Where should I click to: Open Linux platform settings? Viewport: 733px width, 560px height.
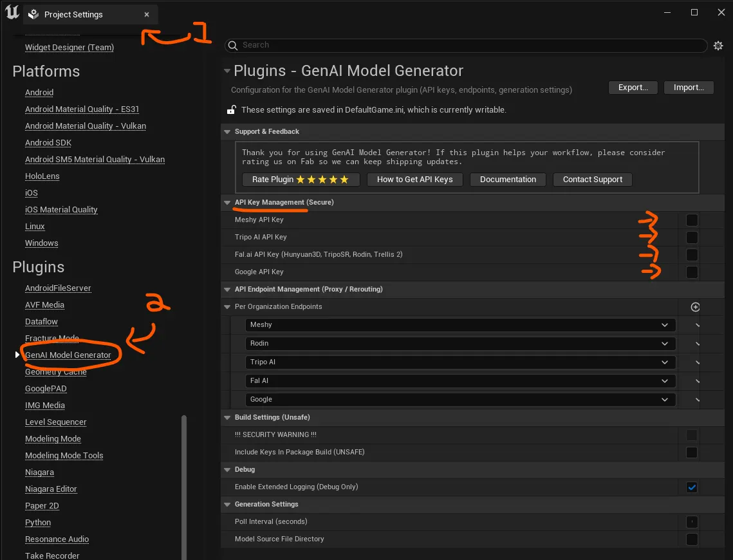tap(35, 227)
